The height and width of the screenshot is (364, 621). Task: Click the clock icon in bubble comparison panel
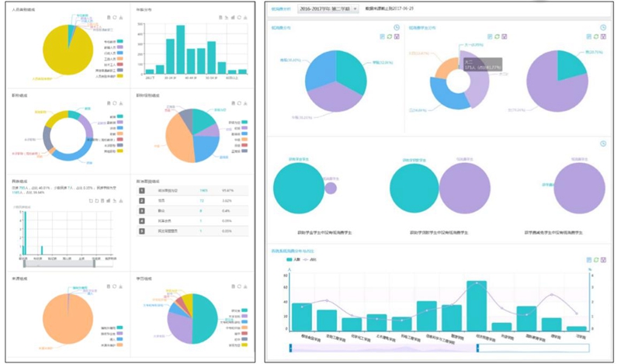602,144
